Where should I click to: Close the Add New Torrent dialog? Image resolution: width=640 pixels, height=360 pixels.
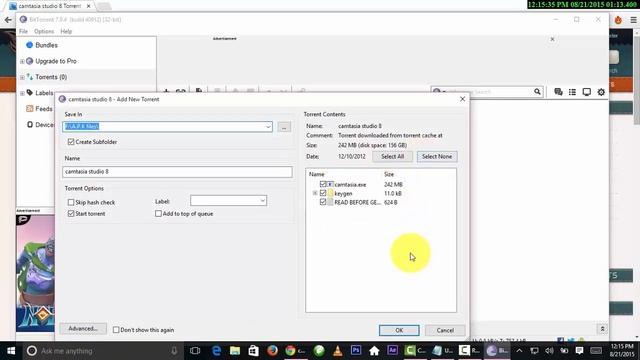pyautogui.click(x=462, y=99)
